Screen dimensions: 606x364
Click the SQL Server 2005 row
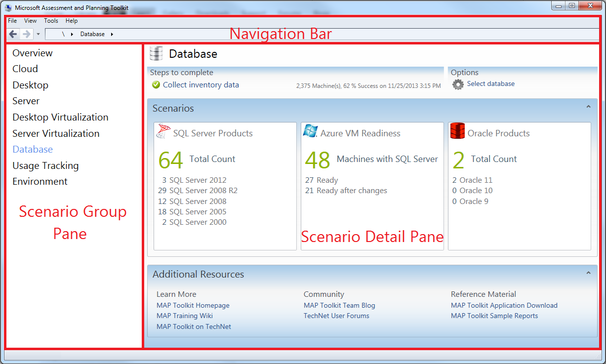(192, 212)
